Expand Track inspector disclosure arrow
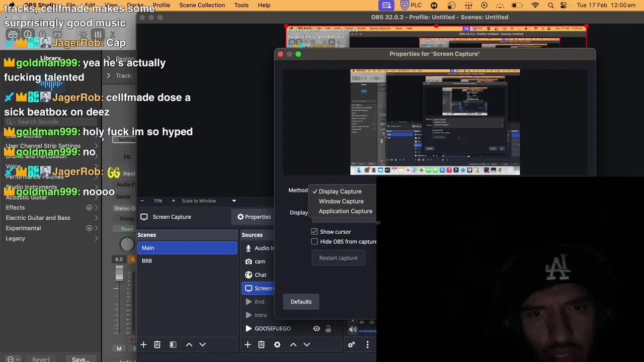The height and width of the screenshot is (362, 644). 108,75
